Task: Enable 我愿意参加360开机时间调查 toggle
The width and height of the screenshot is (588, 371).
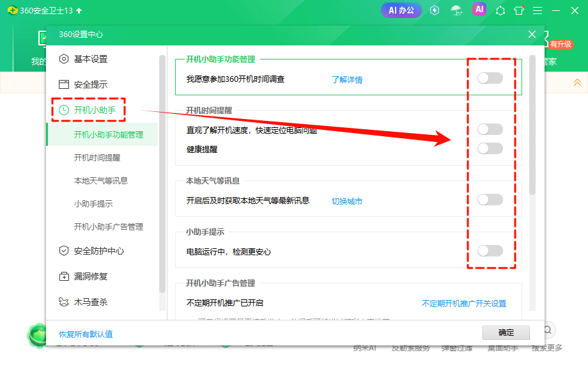Action: coord(490,77)
